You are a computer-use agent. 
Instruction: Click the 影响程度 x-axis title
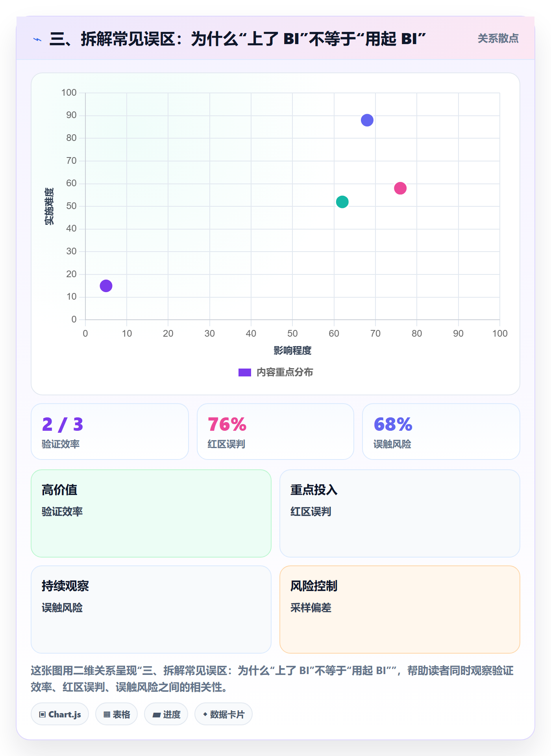(292, 350)
